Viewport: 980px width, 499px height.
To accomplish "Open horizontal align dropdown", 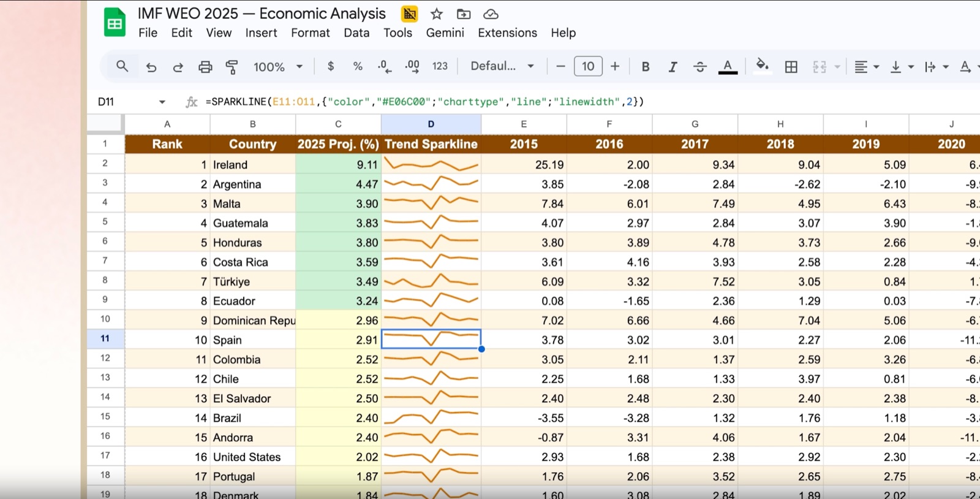I will (x=866, y=67).
